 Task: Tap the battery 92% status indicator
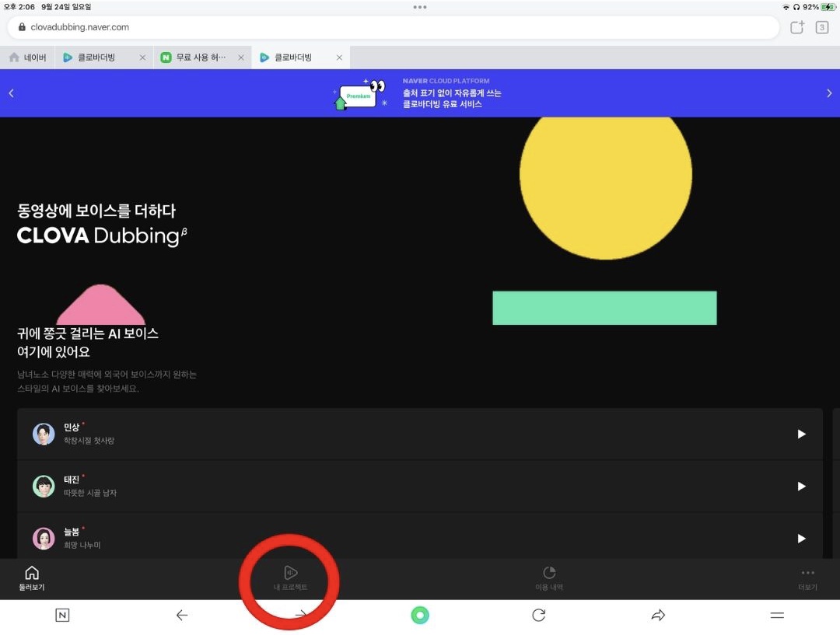819,7
